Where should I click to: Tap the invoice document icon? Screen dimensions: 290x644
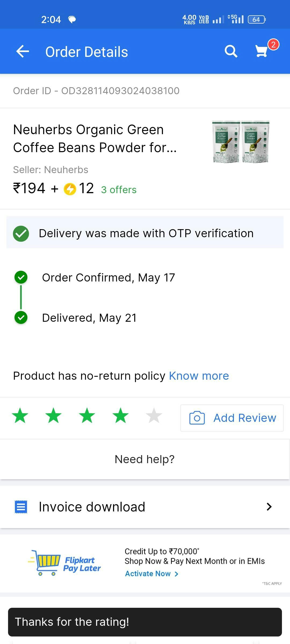point(21,507)
